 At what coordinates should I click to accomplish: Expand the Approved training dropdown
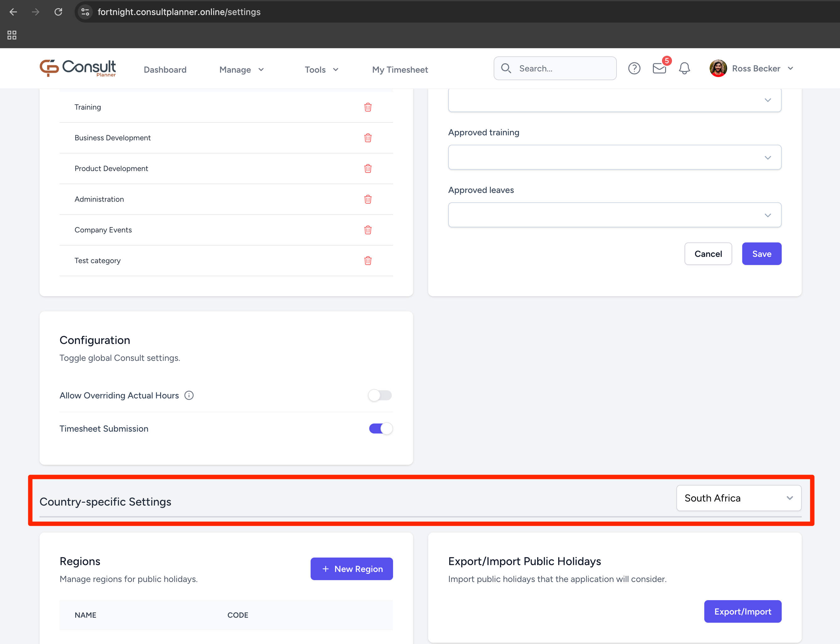614,157
